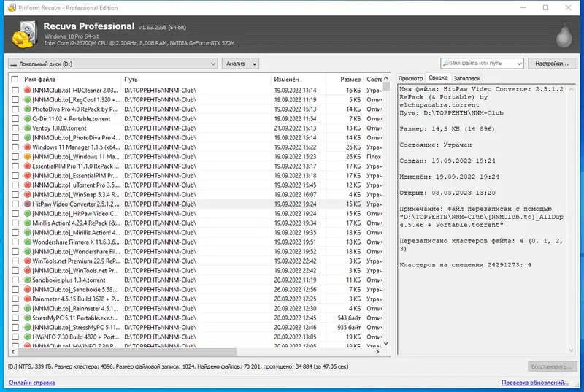Image resolution: width=584 pixels, height=392 pixels.
Task: Click the file list vertical scrollbar thumb
Action: point(386,86)
